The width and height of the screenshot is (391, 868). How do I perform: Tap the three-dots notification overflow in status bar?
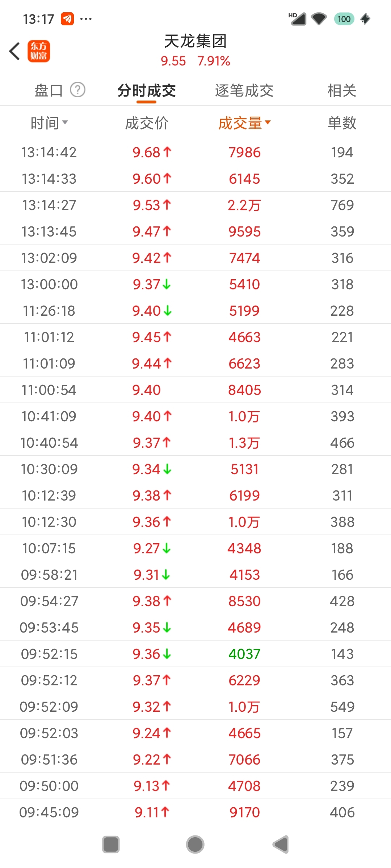(86, 19)
